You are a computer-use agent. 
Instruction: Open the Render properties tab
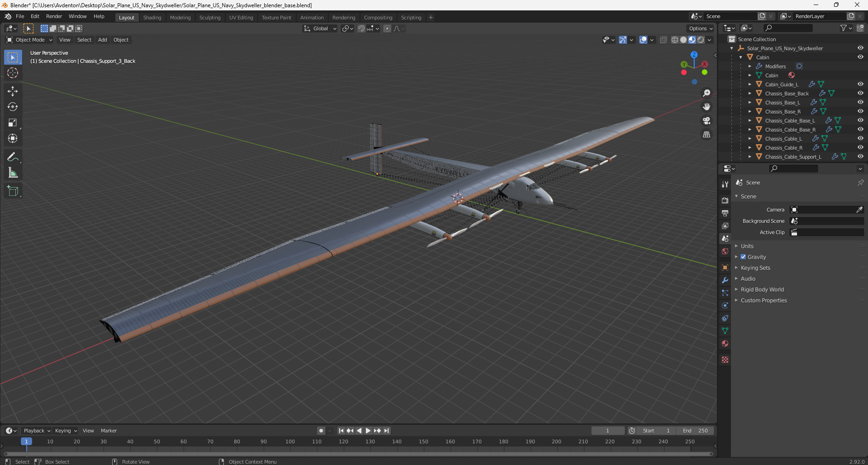725,200
